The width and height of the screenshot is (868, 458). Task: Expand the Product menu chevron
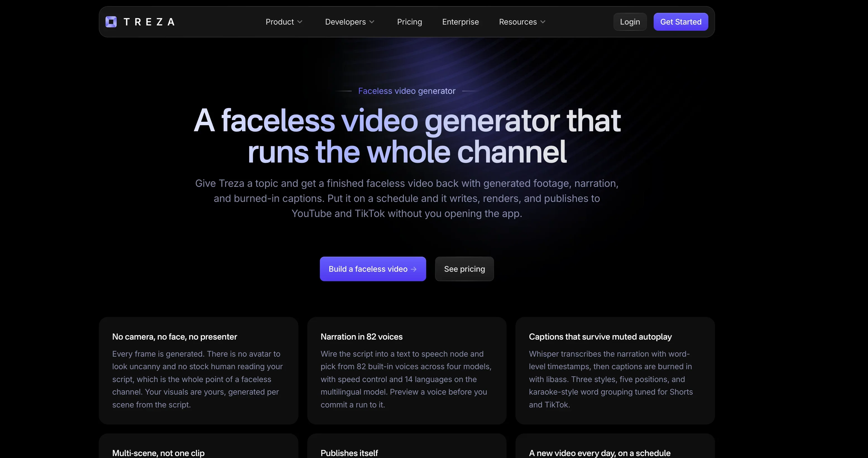click(300, 22)
